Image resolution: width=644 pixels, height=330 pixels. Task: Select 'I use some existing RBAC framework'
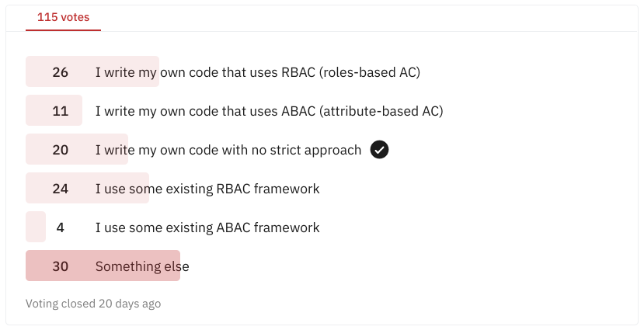207,189
